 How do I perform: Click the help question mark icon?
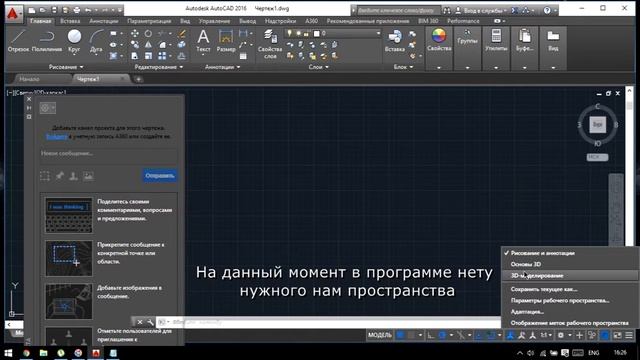tap(547, 10)
